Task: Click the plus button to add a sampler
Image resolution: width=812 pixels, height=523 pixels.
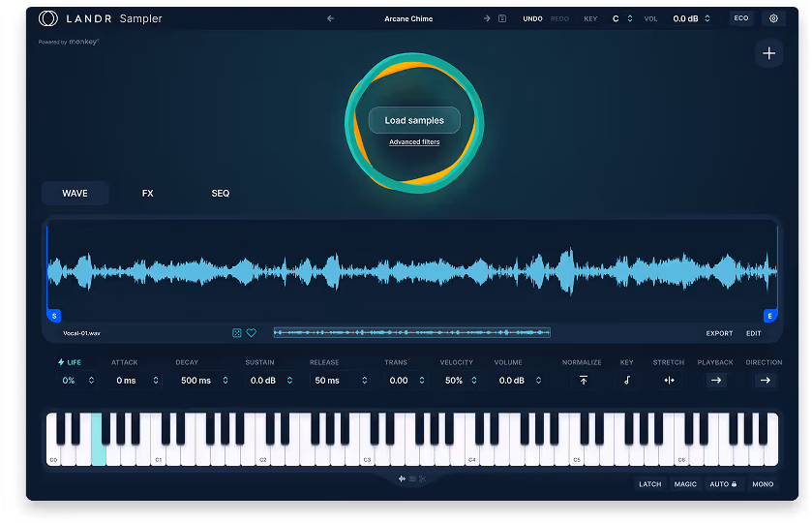Action: click(769, 53)
